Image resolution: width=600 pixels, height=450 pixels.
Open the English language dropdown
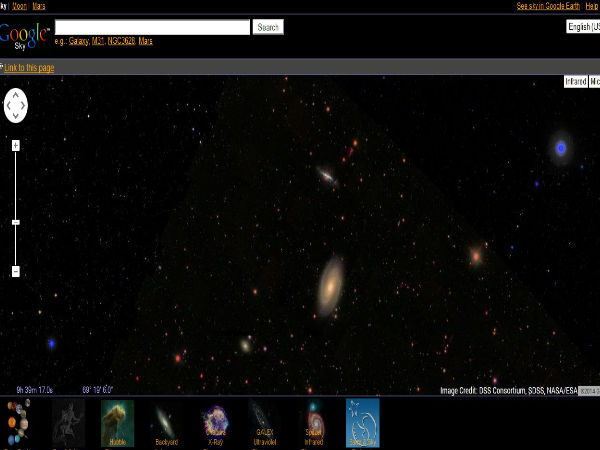coord(582,27)
